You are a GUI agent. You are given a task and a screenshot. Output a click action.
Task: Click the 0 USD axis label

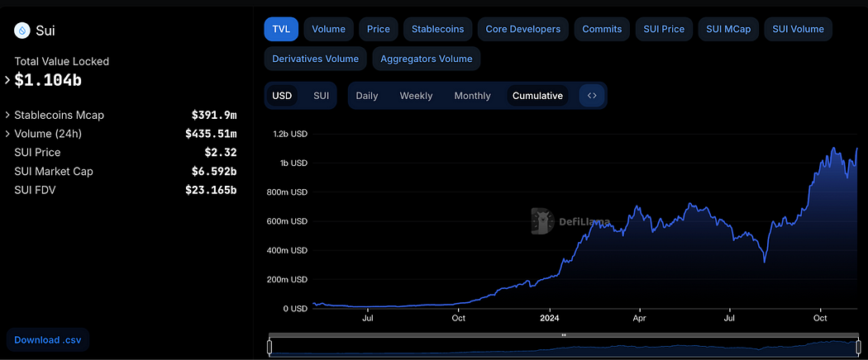(x=294, y=308)
